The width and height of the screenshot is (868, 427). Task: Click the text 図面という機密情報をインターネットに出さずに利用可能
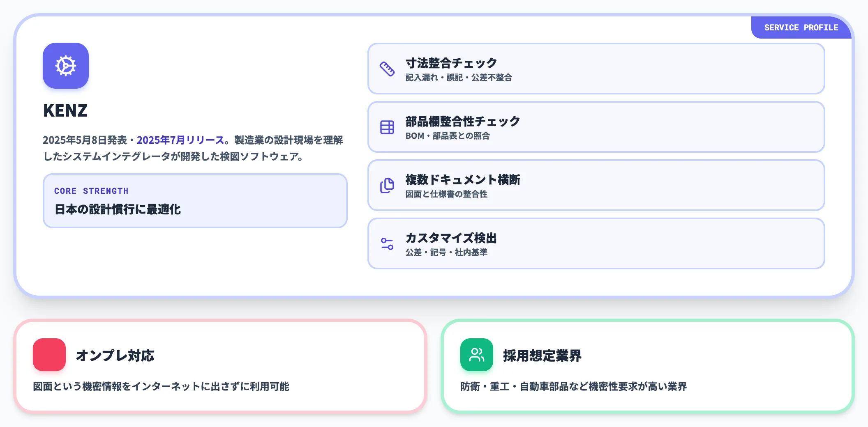click(161, 386)
